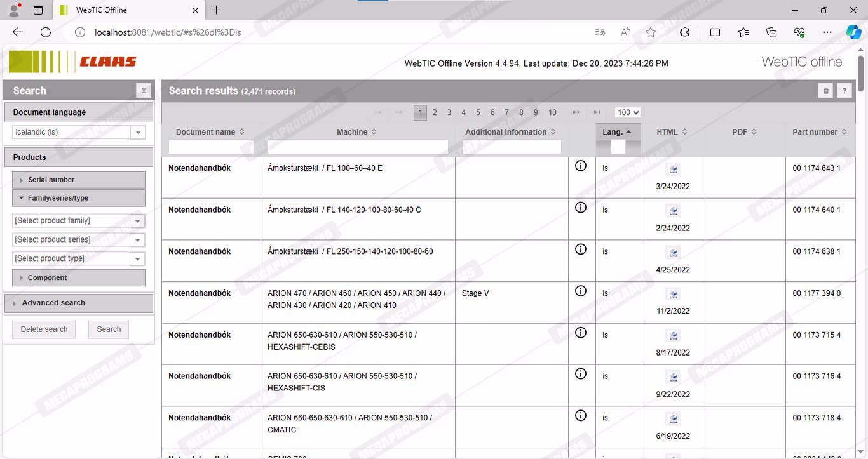
Task: Open Select product family dropdown
Action: 137,221
